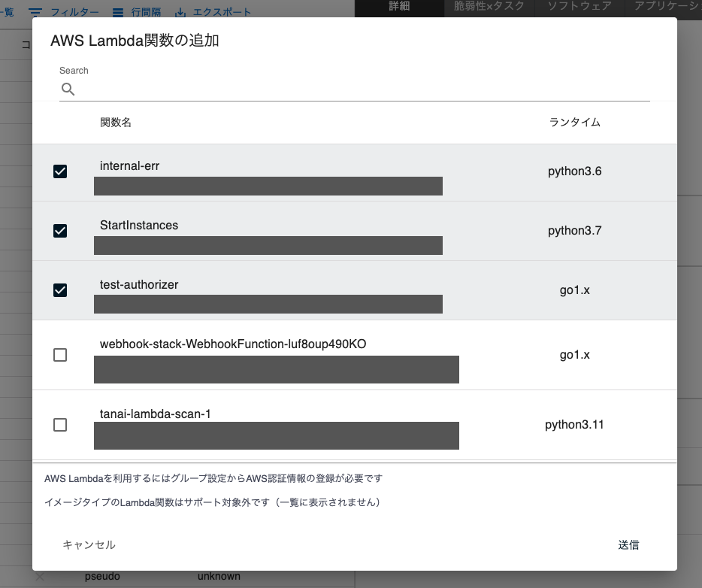Select the test-authorizer function name
The width and height of the screenshot is (702, 588).
point(139,284)
